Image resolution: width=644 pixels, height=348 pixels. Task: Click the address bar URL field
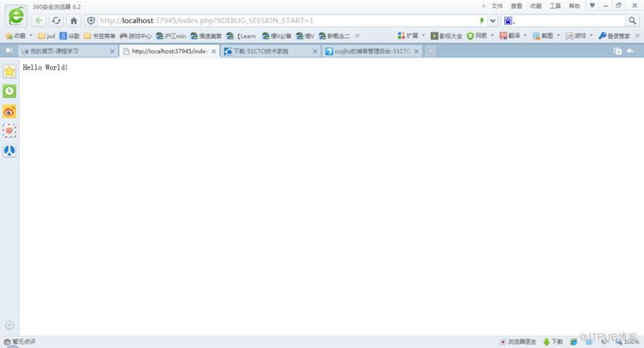pos(287,20)
